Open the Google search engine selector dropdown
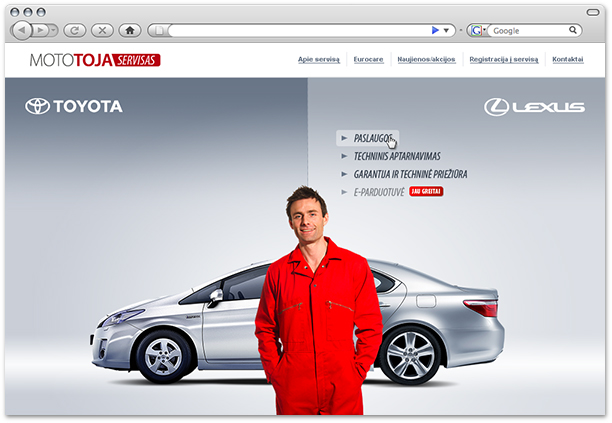The height and width of the screenshot is (423, 612). [477, 30]
